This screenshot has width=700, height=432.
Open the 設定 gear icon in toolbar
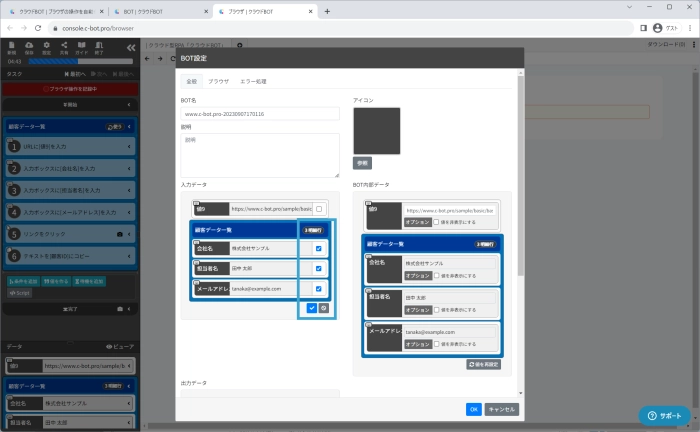pyautogui.click(x=48, y=46)
